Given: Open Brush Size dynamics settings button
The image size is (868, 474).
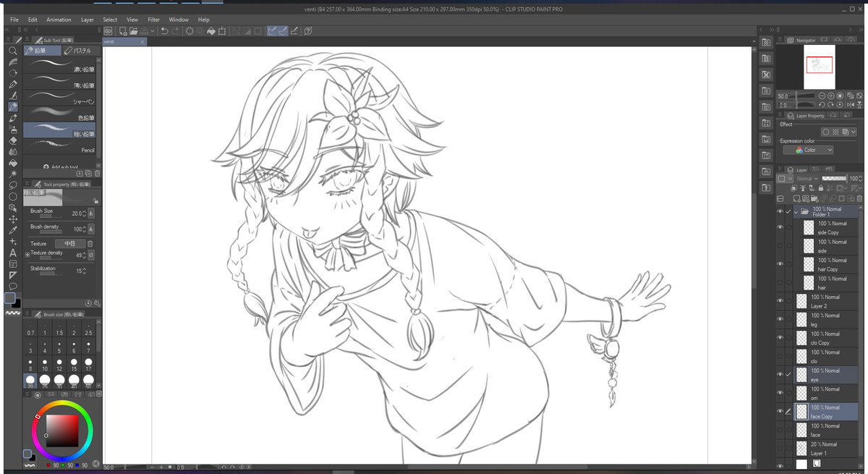Looking at the screenshot, I should pyautogui.click(x=91, y=213).
